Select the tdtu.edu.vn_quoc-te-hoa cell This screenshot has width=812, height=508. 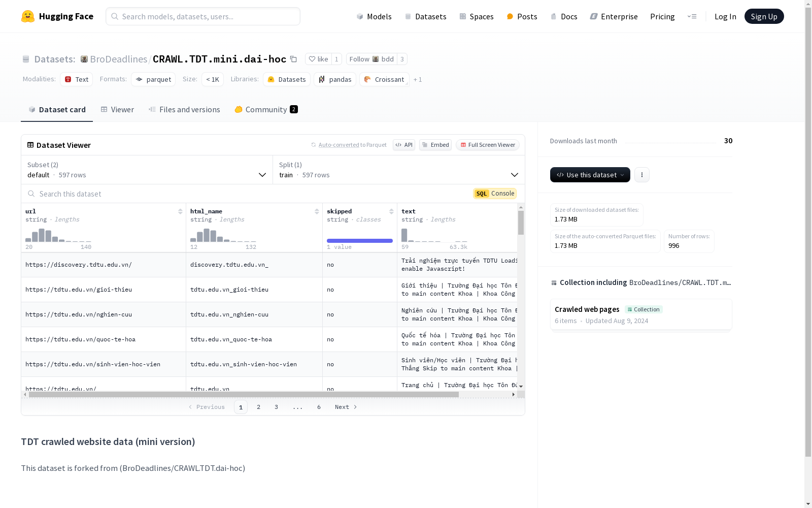254,339
